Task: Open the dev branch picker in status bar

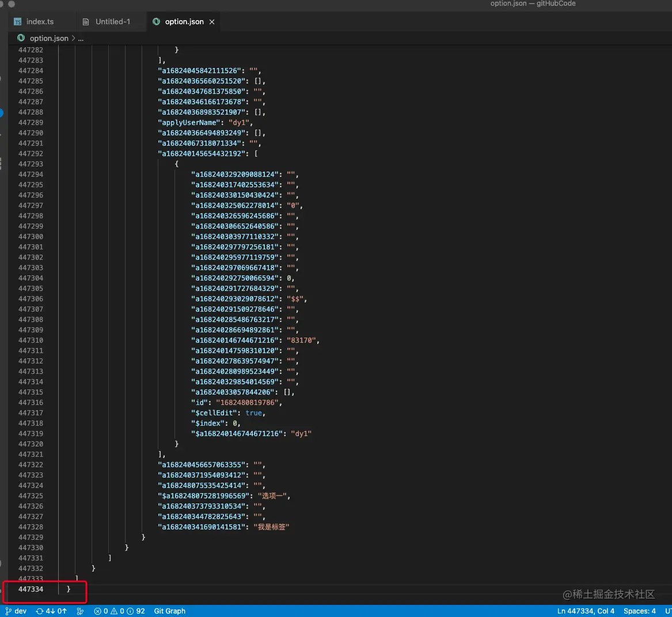Action: [x=16, y=611]
